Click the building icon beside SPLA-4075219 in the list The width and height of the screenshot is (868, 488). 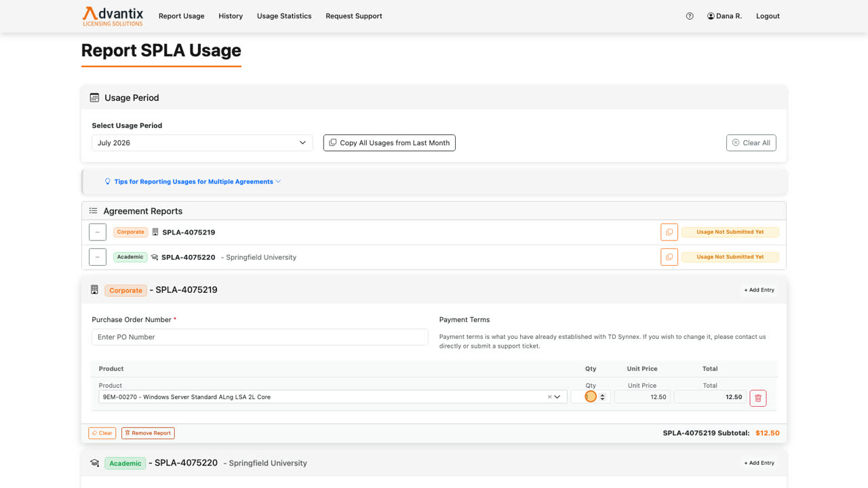pos(155,232)
